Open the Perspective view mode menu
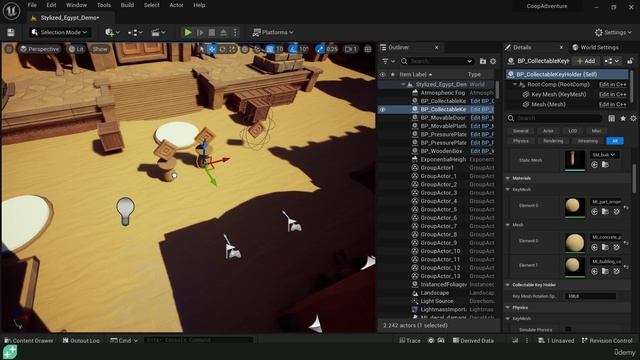Viewport: 640px width, 360px height. pos(40,49)
